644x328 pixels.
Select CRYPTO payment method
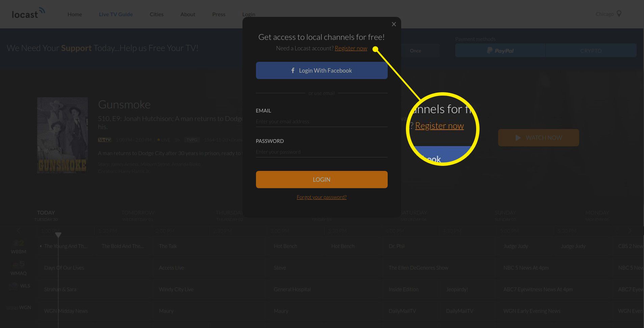click(591, 51)
